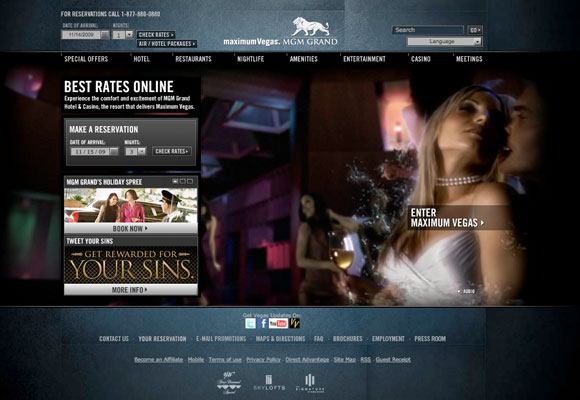Screen dimensions: 580x400
Task: Open the Meetings menu
Action: [x=469, y=59]
